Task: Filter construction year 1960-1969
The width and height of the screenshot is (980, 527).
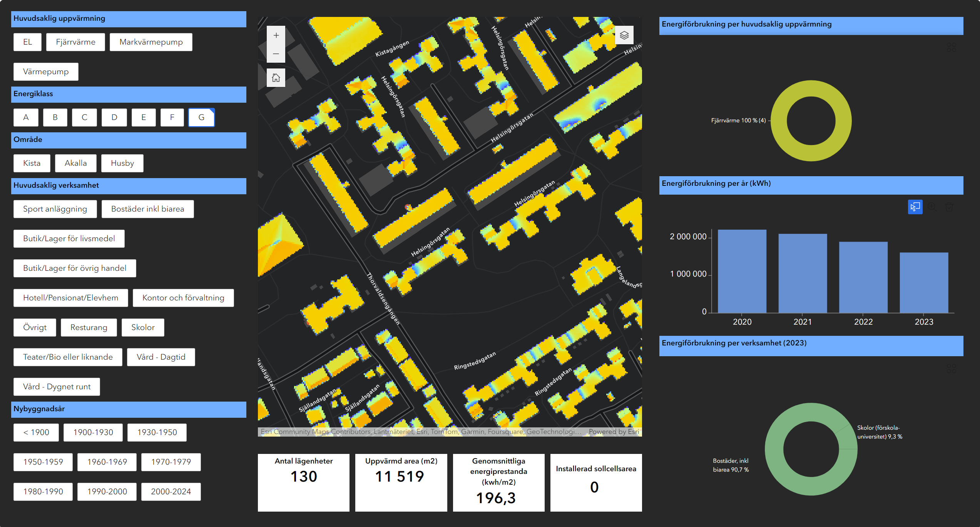Action: (107, 462)
